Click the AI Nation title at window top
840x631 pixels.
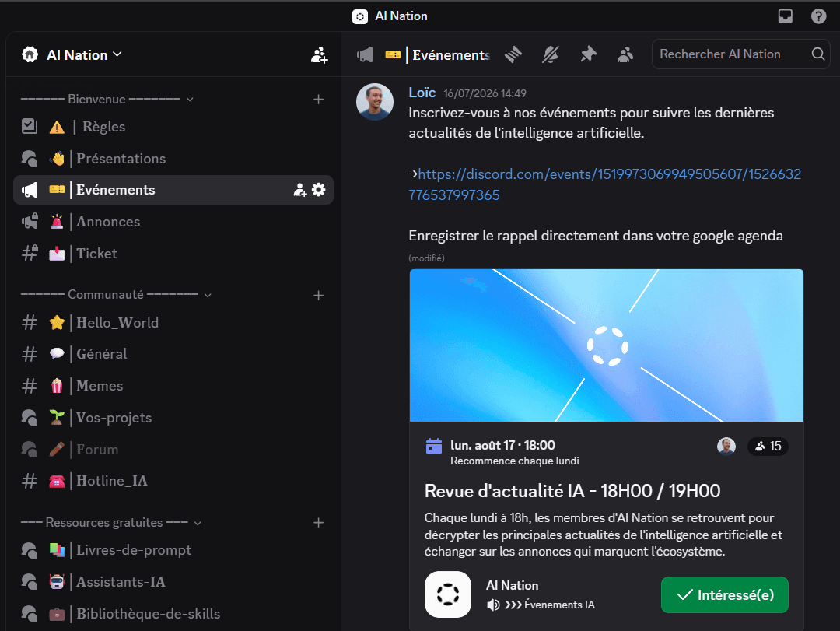pyautogui.click(x=401, y=16)
